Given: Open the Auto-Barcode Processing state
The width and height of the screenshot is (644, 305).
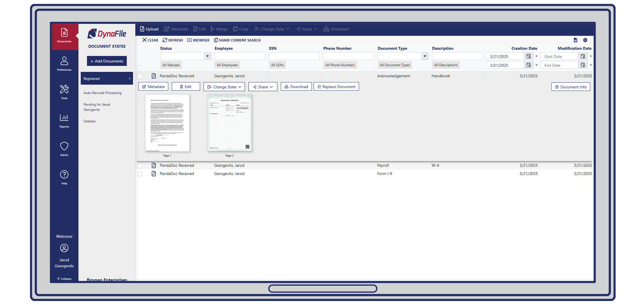Looking at the screenshot, I should [102, 93].
